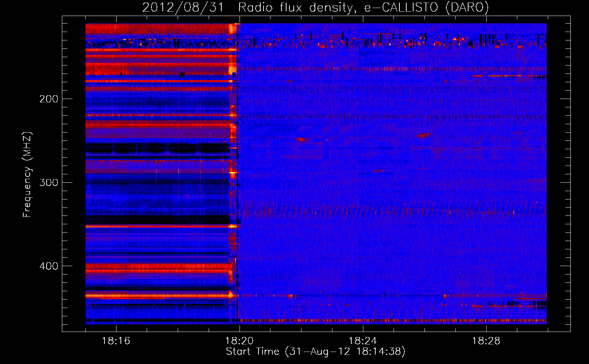Click the "18:24" time tick label
The width and height of the screenshot is (589, 364).
point(363,341)
